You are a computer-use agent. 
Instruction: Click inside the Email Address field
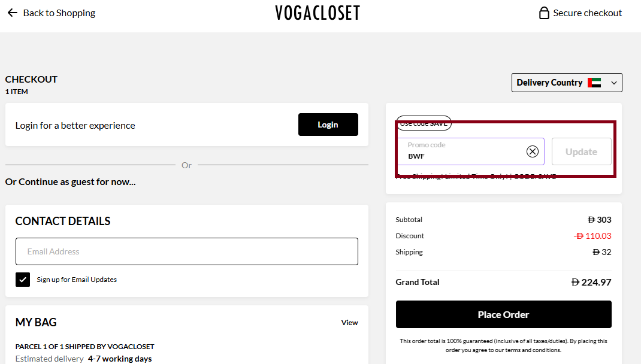tap(186, 251)
